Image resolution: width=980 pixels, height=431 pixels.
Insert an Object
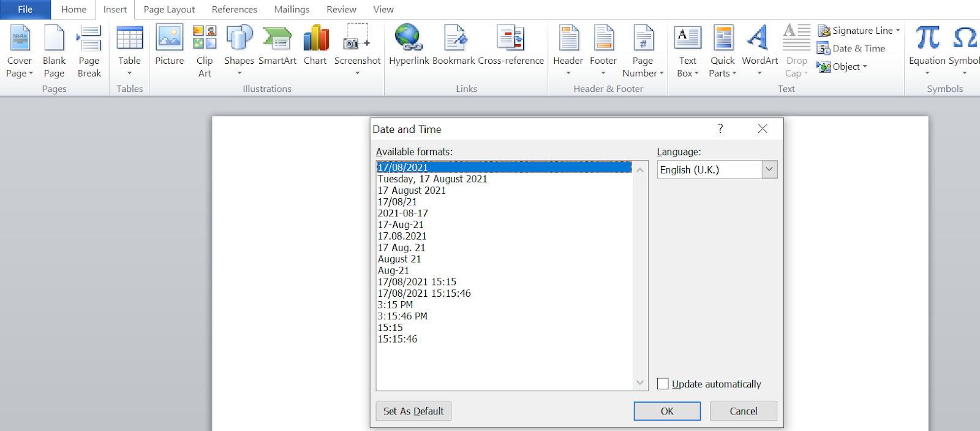[839, 67]
